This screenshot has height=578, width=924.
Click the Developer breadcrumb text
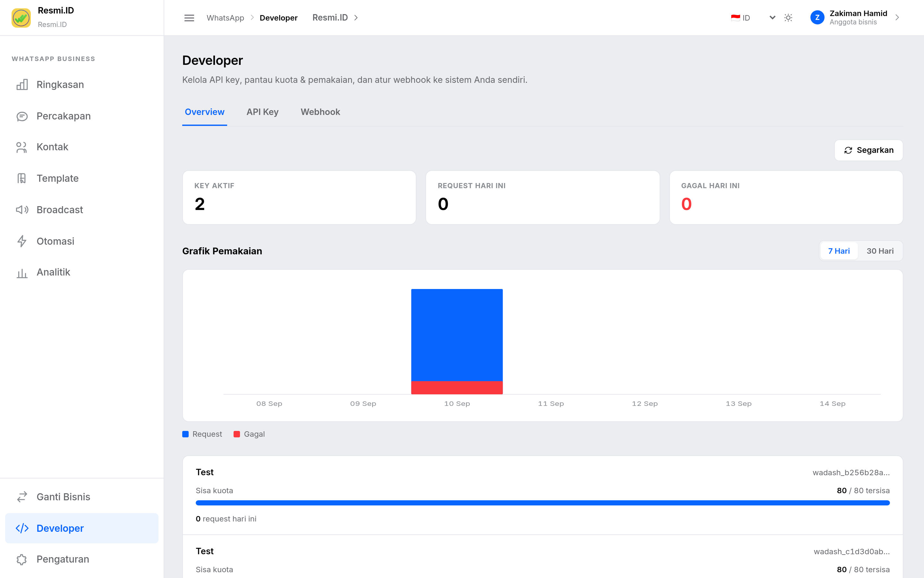278,18
